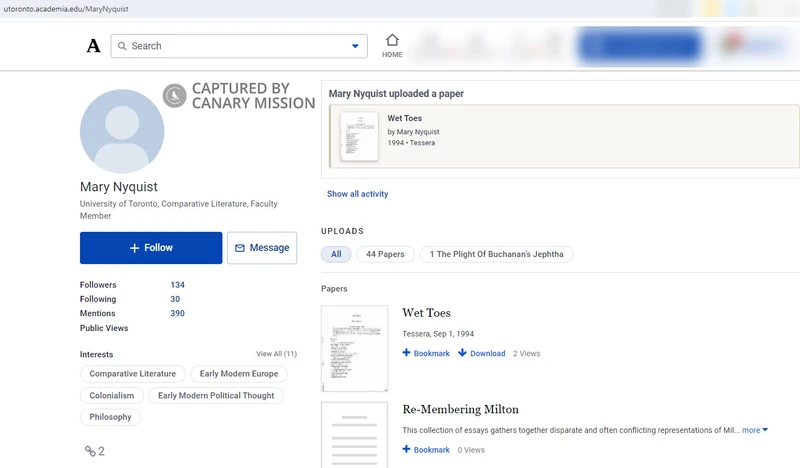Screen dimensions: 800x468
Task: Click the '2 Views' count on Wet Toes
Action: point(527,353)
